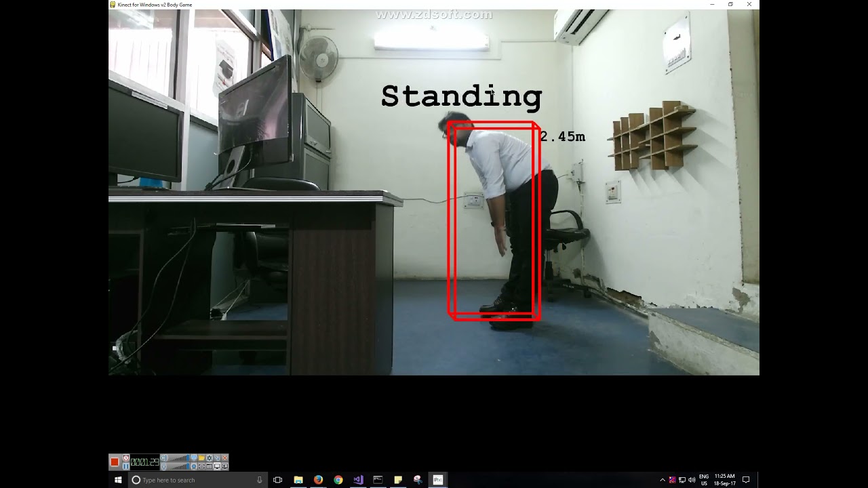
Task: Switch to the command prompt taskbar icon
Action: 378,480
